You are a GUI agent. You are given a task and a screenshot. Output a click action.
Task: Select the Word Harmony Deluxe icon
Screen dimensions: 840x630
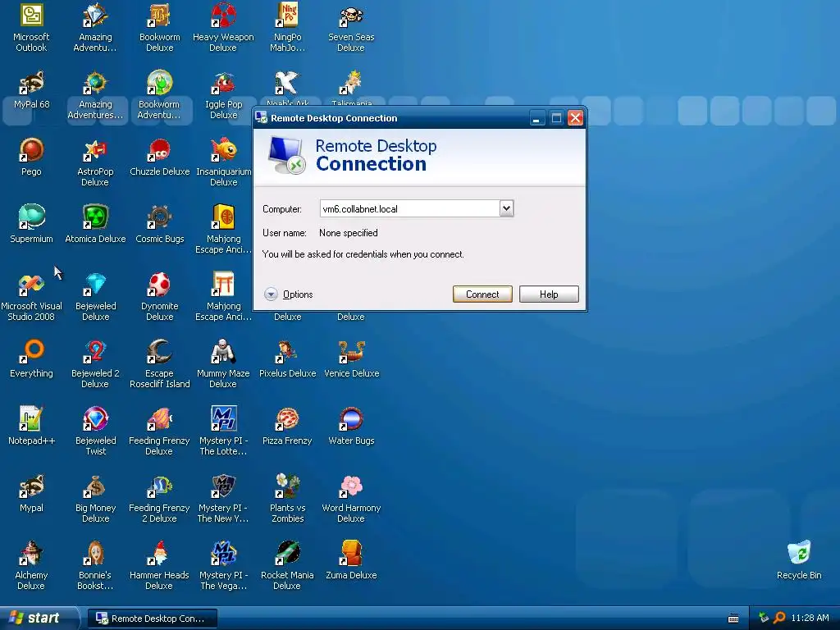351,499
